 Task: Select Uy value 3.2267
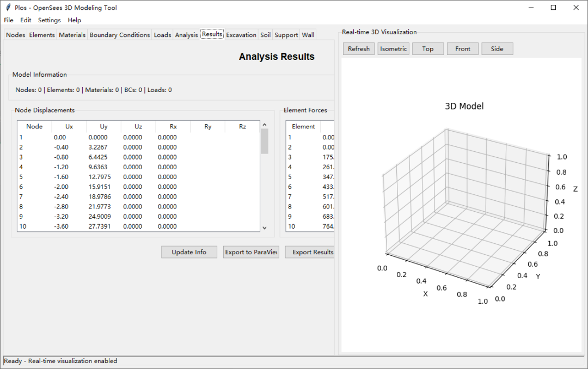98,147
